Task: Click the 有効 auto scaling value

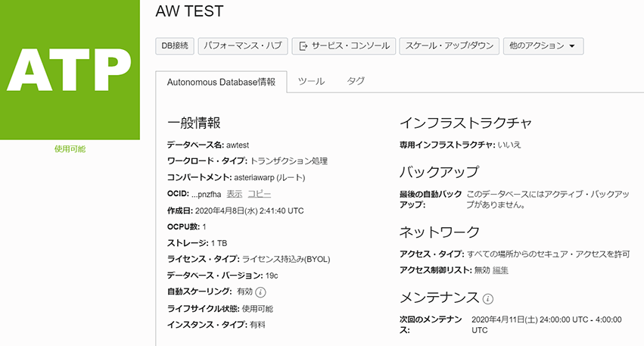Action: point(244,291)
